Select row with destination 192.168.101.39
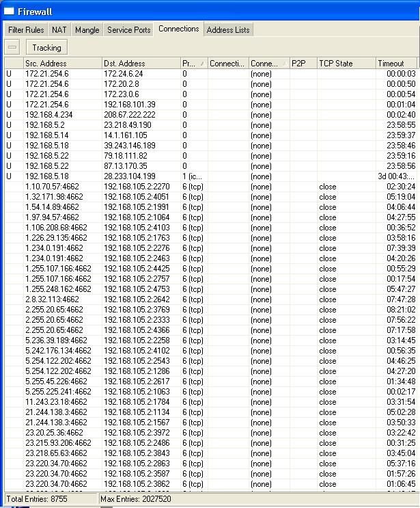Image resolution: width=420 pixels, height=508 pixels. coord(210,105)
